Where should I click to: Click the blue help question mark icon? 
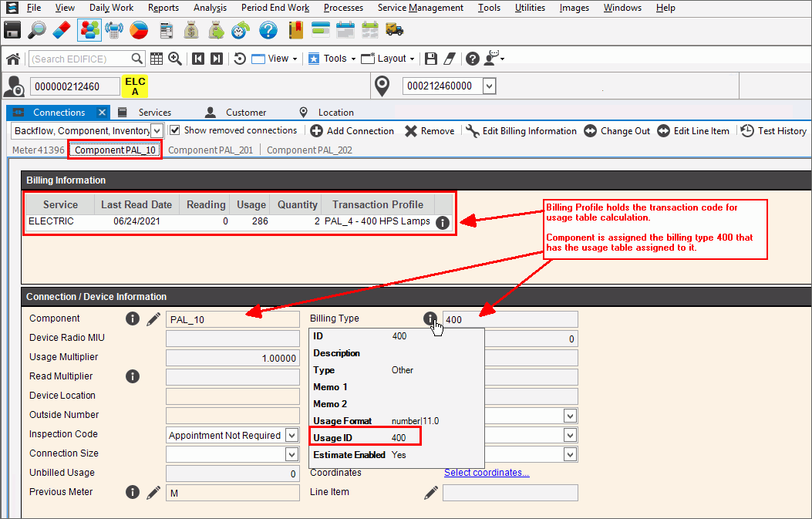click(268, 30)
